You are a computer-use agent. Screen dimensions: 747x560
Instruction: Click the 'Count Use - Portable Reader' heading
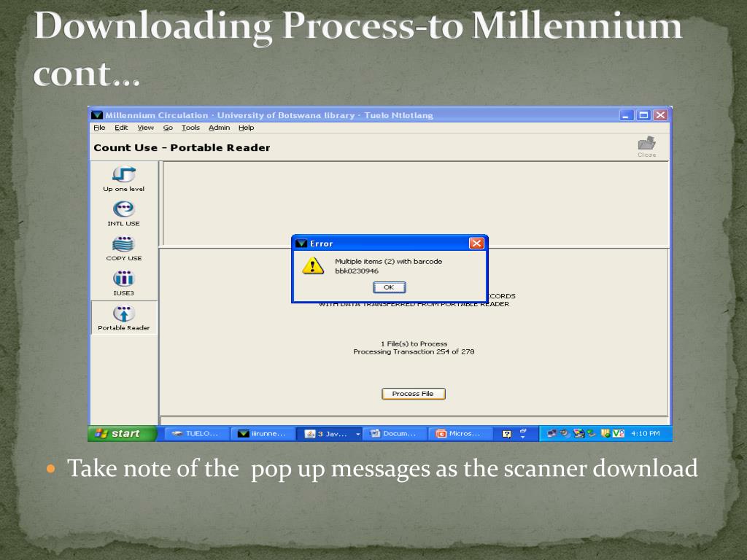[x=182, y=147]
